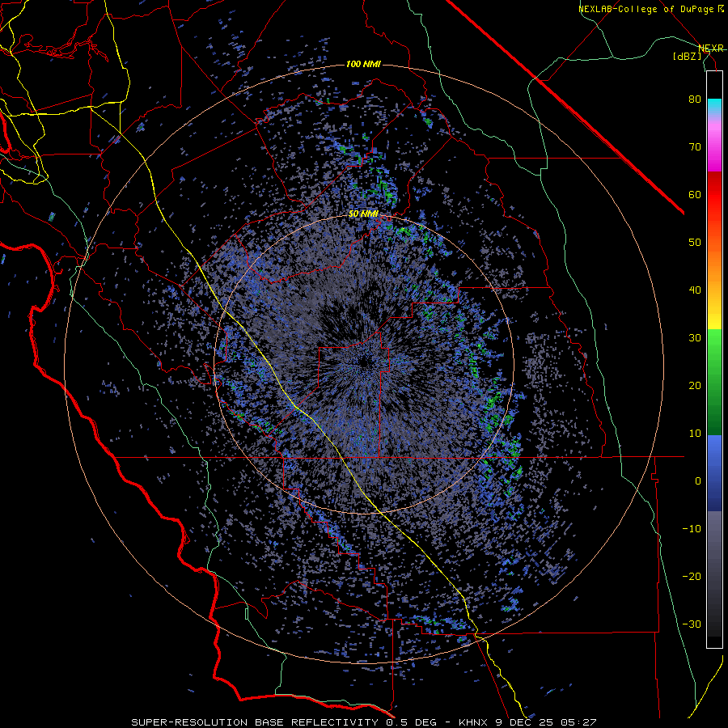The width and height of the screenshot is (728, 728).
Task: Click the 30 value on the dBZ scale
Action: click(695, 338)
